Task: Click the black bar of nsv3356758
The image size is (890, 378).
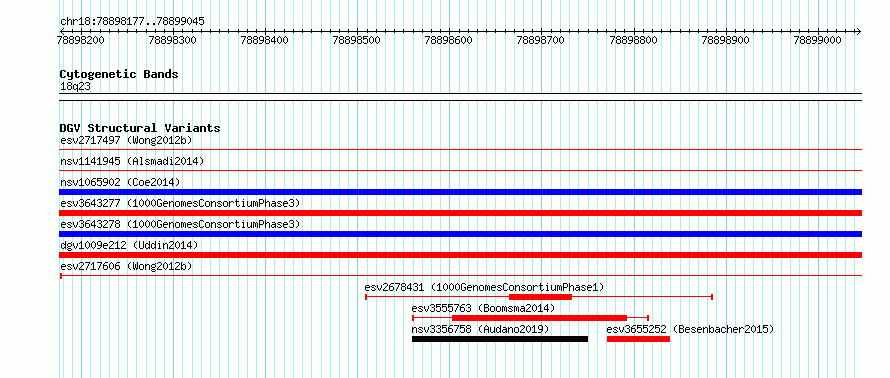Action: pyautogui.click(x=500, y=339)
